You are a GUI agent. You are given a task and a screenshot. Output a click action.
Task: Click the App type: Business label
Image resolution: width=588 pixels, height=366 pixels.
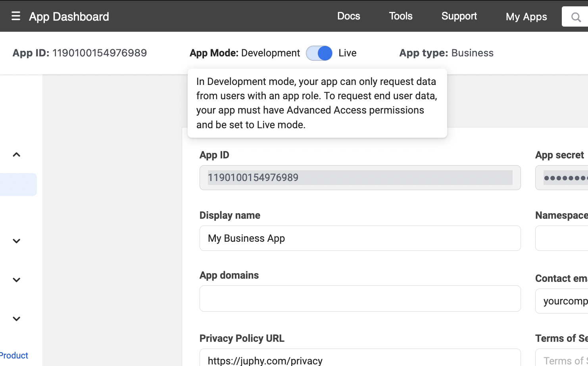tap(446, 53)
